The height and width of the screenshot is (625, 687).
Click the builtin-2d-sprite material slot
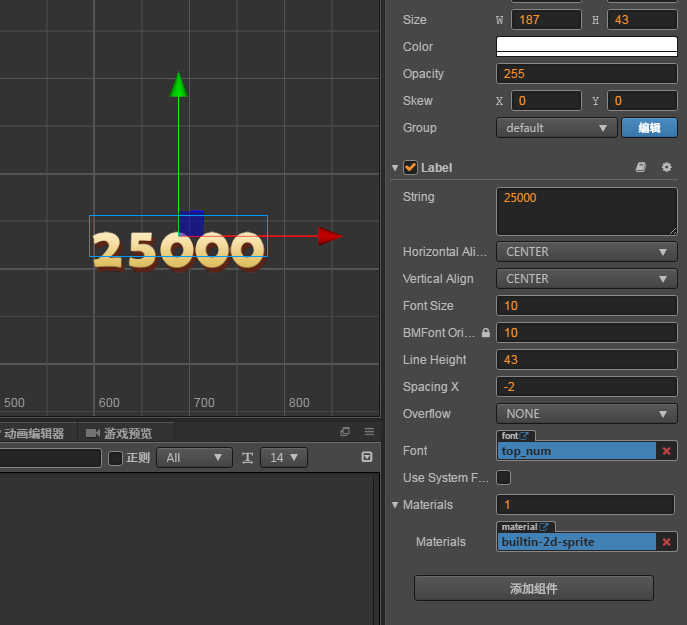(577, 542)
